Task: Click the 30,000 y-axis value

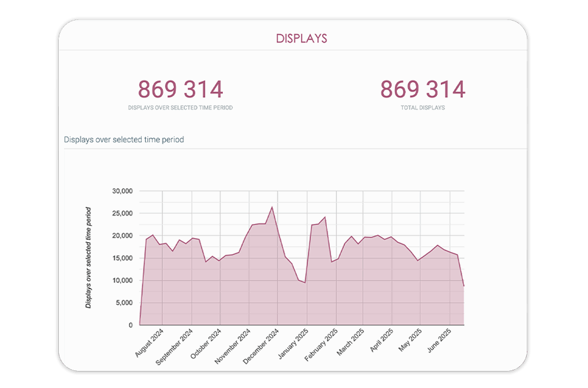Action: [122, 191]
